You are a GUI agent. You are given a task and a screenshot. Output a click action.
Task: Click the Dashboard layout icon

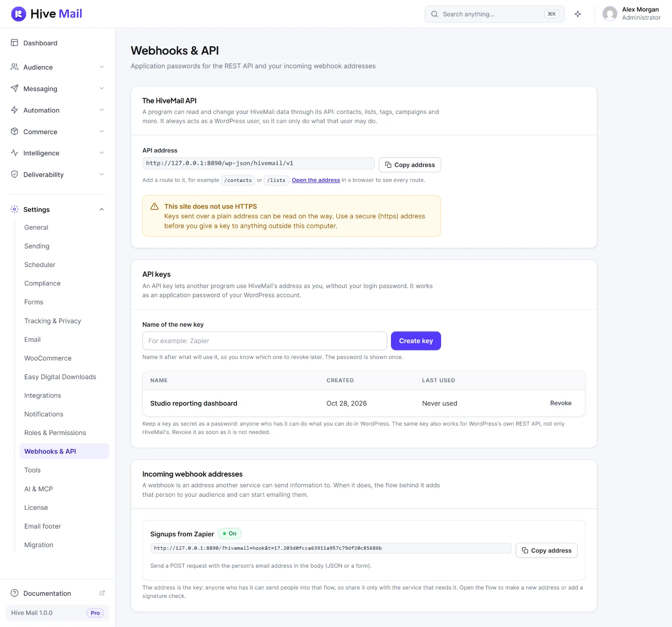[x=14, y=43]
